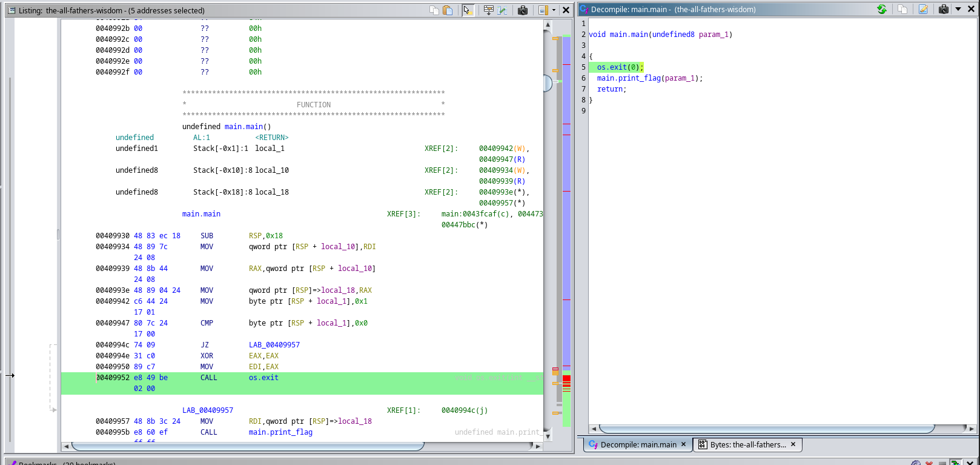Select address 00409930 in the listing
Viewport: 980px width, 465px height.
click(113, 236)
